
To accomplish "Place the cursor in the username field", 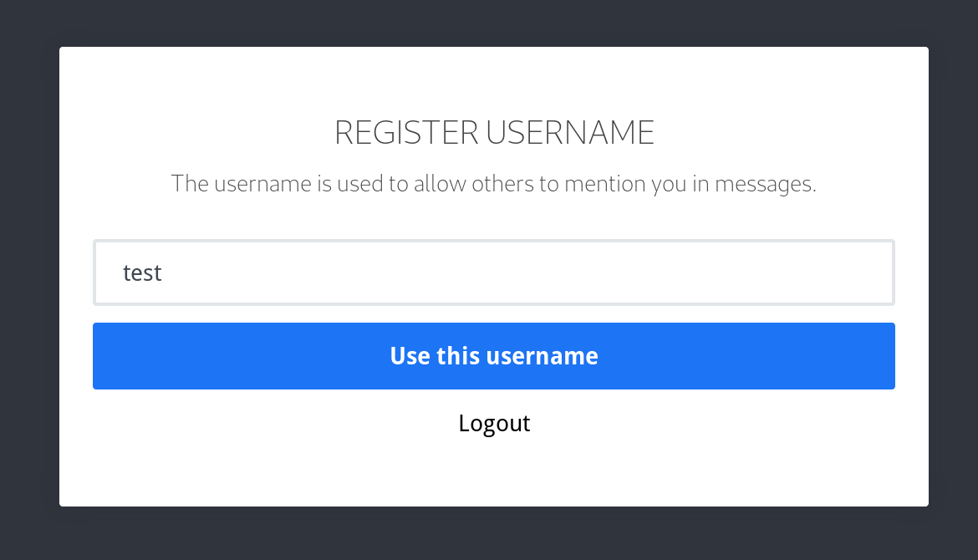I will tap(493, 272).
